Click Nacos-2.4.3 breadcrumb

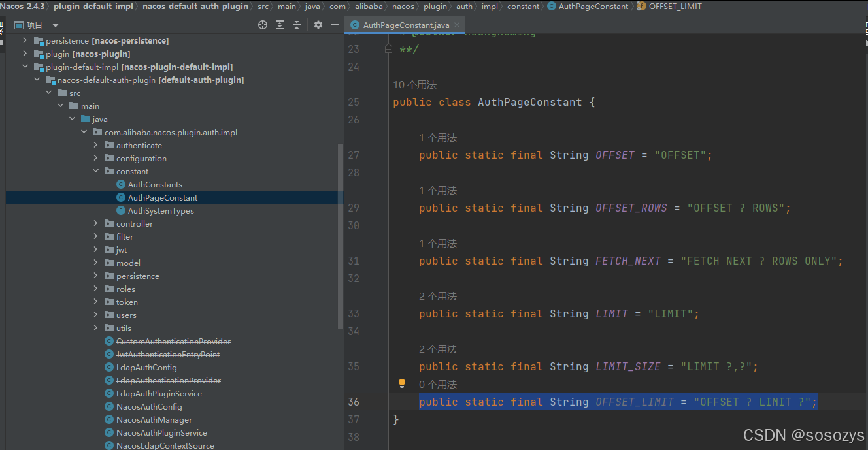click(x=23, y=6)
